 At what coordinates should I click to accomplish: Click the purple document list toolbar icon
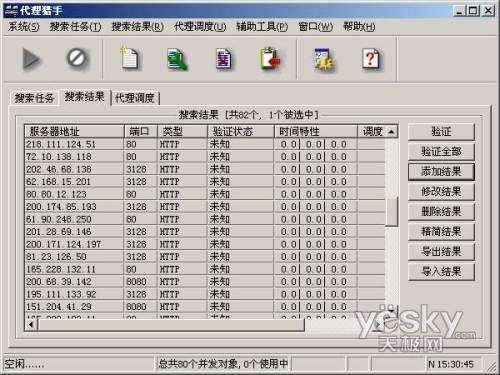click(x=223, y=59)
